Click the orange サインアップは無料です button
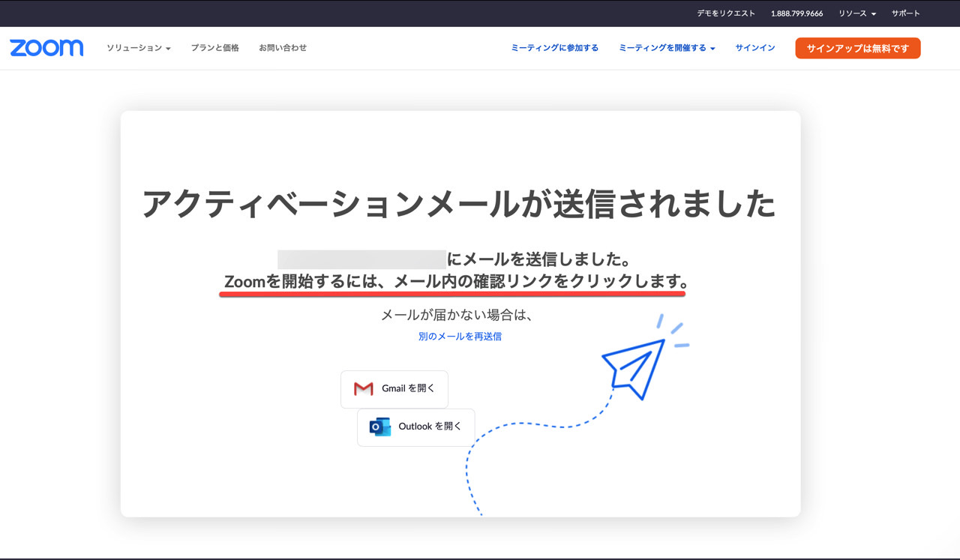This screenshot has width=960, height=560. pyautogui.click(x=858, y=48)
